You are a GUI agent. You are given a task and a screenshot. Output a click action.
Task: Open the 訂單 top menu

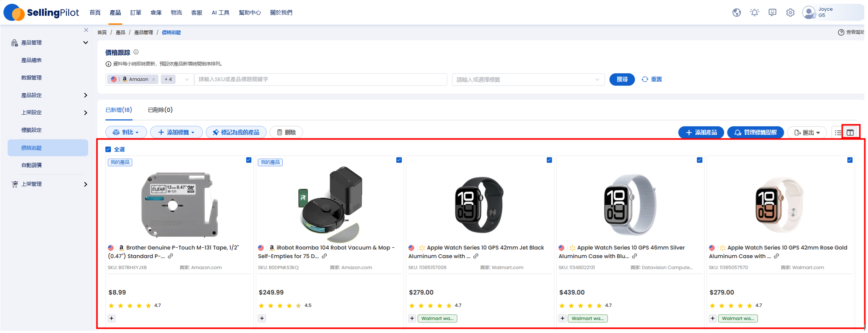(x=135, y=13)
